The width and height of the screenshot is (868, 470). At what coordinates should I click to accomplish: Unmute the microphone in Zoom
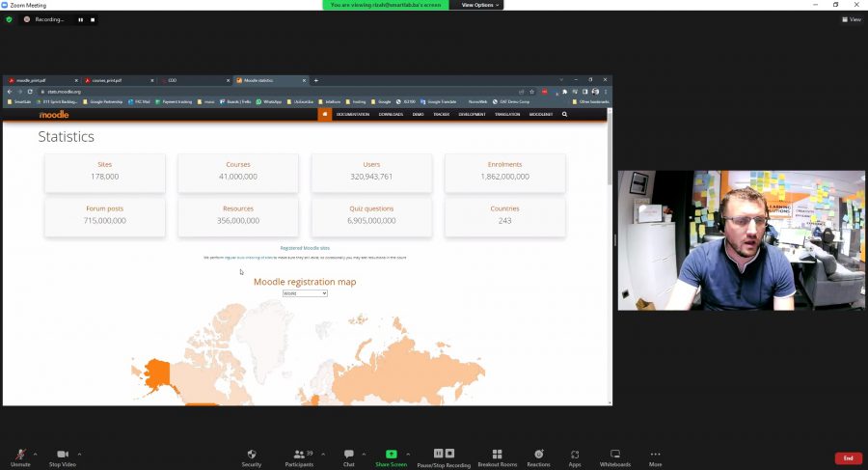pos(20,457)
